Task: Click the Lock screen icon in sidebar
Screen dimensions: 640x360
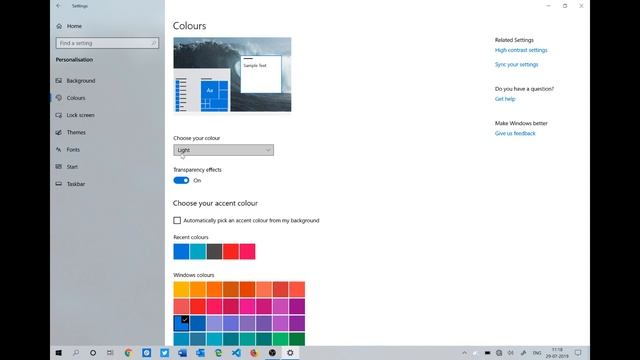Action: 59,115
